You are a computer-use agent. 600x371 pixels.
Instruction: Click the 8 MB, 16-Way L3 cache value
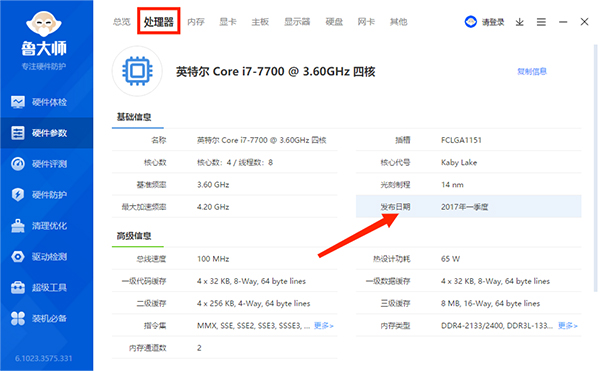[x=490, y=303]
